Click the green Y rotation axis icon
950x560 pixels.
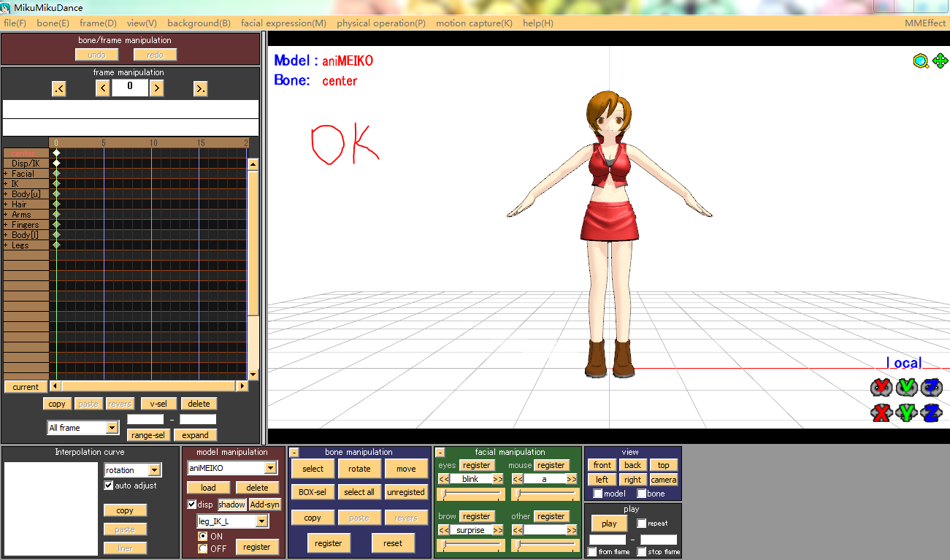(x=906, y=387)
